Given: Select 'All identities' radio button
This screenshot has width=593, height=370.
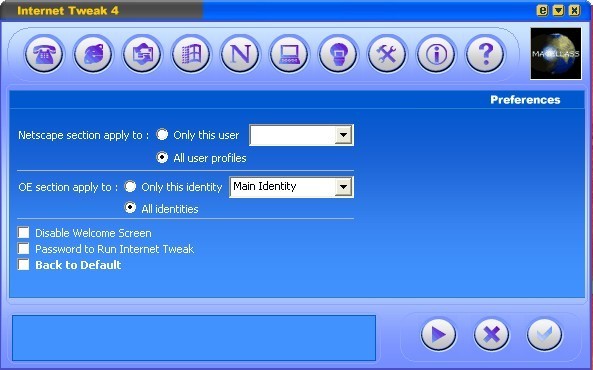Looking at the screenshot, I should (130, 208).
